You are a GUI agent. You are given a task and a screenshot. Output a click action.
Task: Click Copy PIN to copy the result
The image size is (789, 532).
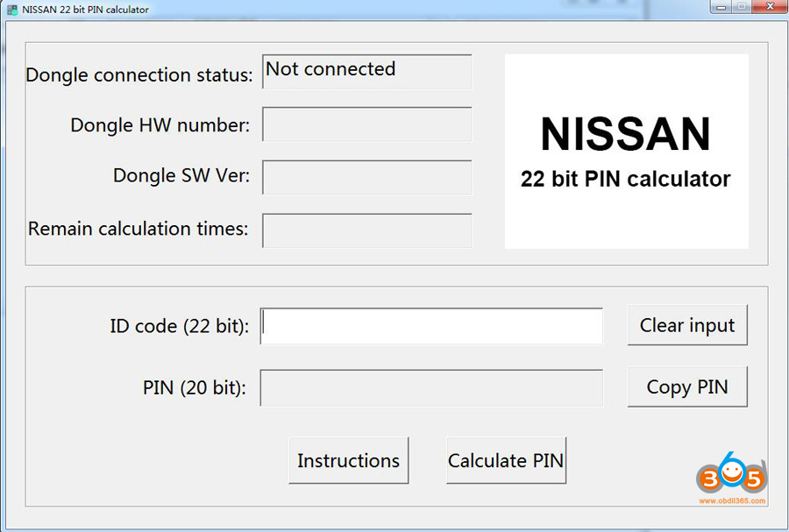[687, 387]
